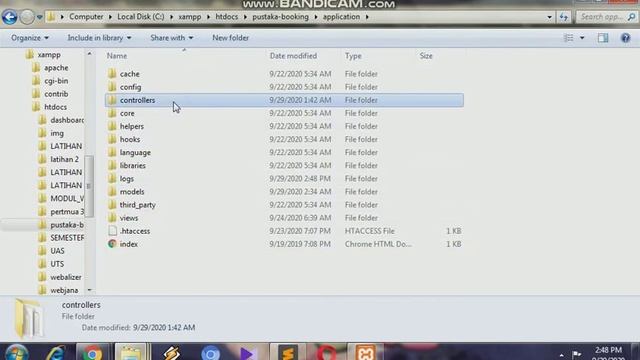Select the logs folder icon
The image size is (640, 360).
(112, 178)
